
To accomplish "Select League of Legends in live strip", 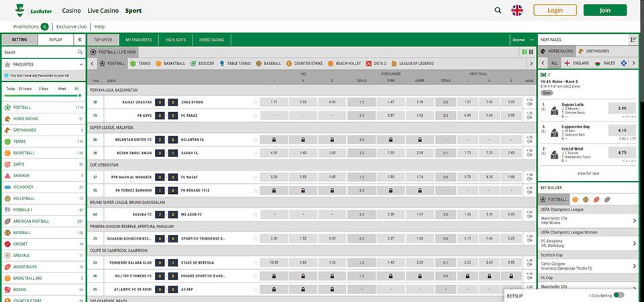I will pyautogui.click(x=413, y=64).
